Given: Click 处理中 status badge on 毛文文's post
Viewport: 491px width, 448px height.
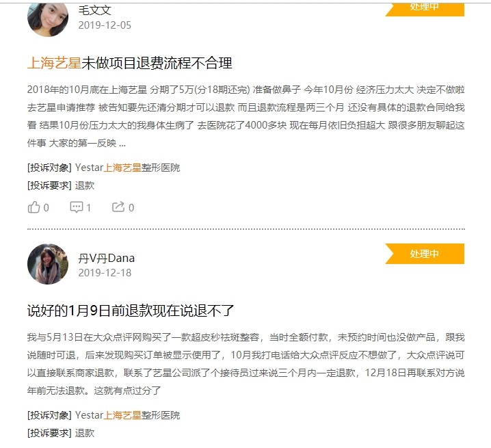Looking at the screenshot, I should click(425, 9).
